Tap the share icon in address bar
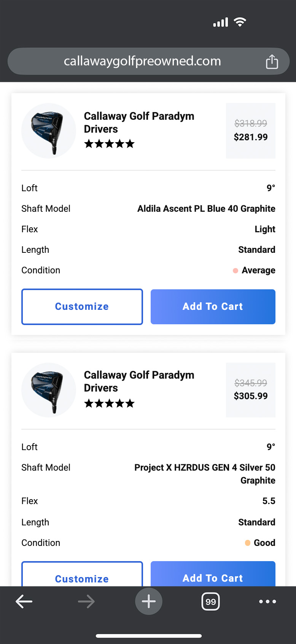The image size is (296, 644). 272,61
